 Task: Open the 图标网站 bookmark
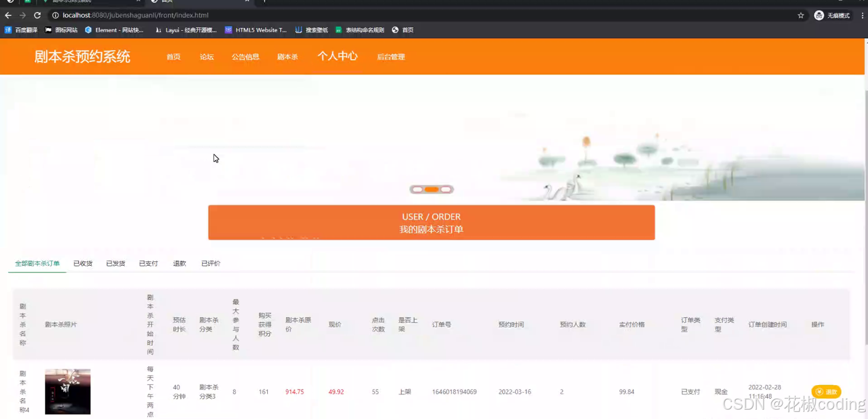pos(61,30)
